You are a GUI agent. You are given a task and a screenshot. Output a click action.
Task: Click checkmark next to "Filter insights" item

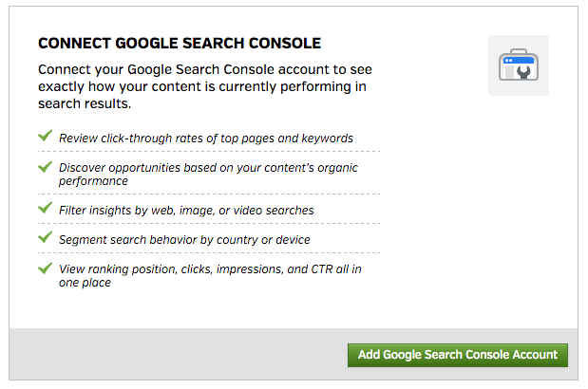45,208
